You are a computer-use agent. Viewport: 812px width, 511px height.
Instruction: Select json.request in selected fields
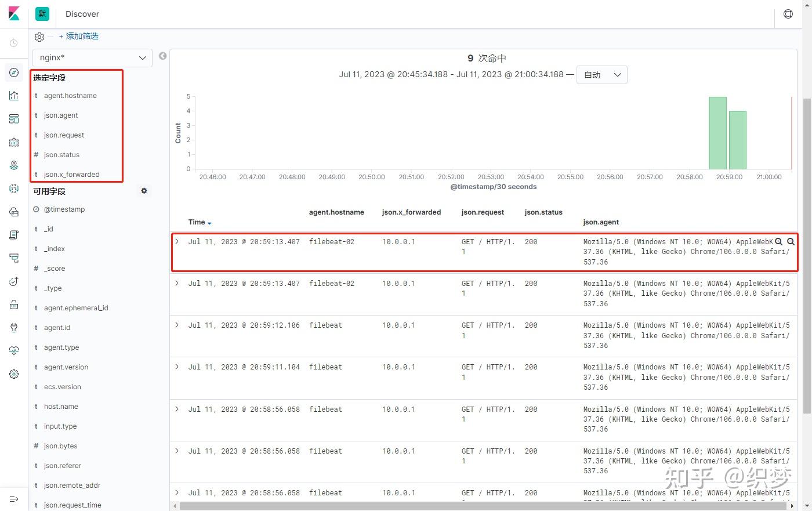tap(64, 135)
